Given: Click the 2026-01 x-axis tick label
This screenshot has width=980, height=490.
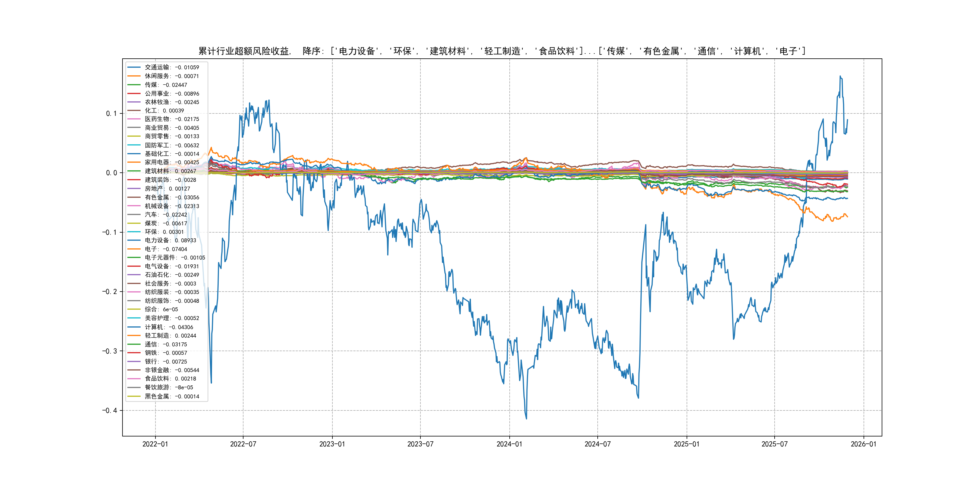Looking at the screenshot, I should [x=863, y=444].
